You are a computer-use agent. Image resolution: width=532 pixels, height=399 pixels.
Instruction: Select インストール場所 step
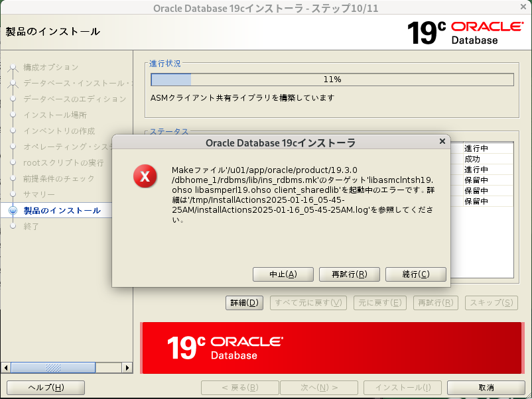55,115
